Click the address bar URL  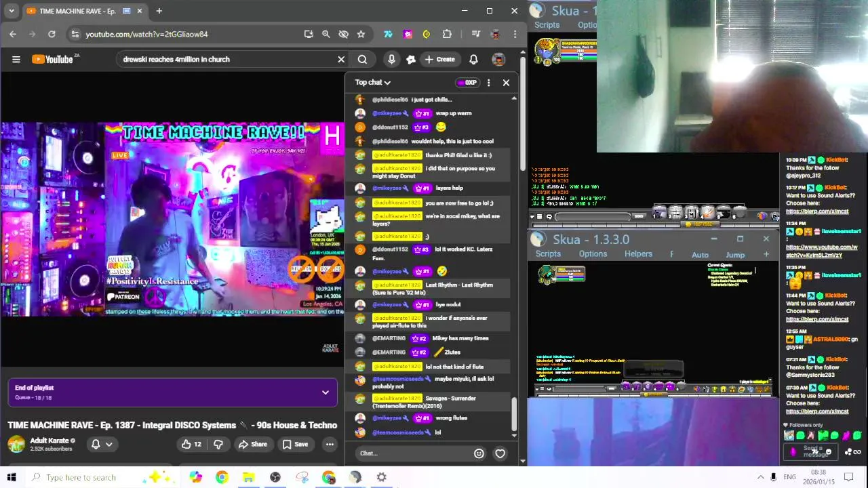click(x=146, y=34)
